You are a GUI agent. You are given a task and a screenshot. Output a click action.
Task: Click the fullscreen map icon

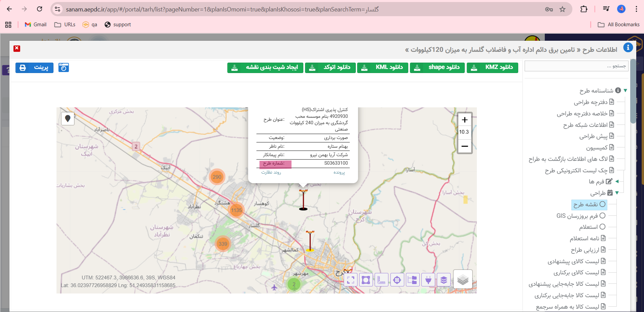350,280
